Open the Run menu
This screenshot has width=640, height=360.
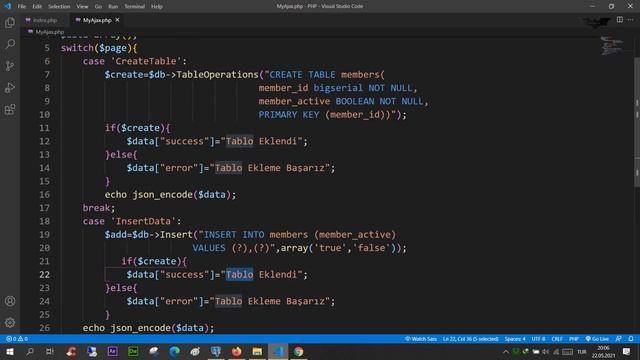113,7
